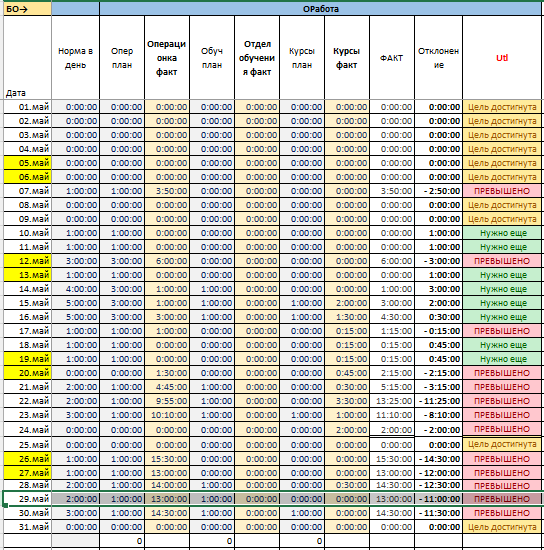This screenshot has width=544, height=550.
Task: Select the БО→ cell in the header row
Action: [x=27, y=9]
